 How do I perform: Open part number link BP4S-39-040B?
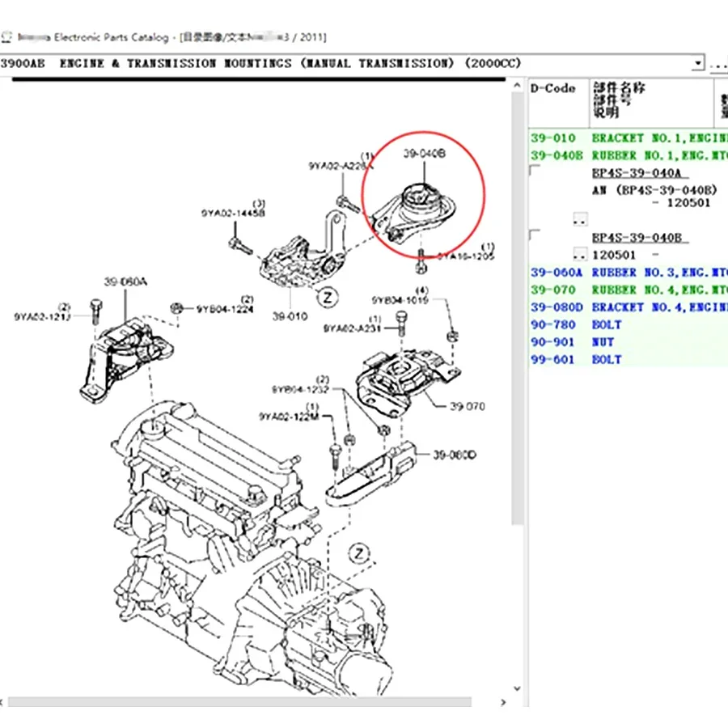tap(640, 238)
